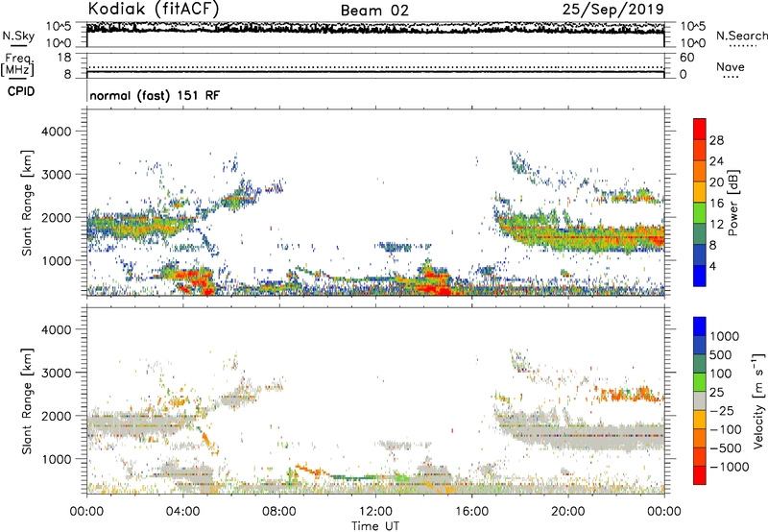Select the text "normal (fast) 151 RF"
The image size is (768, 532).
(x=155, y=95)
